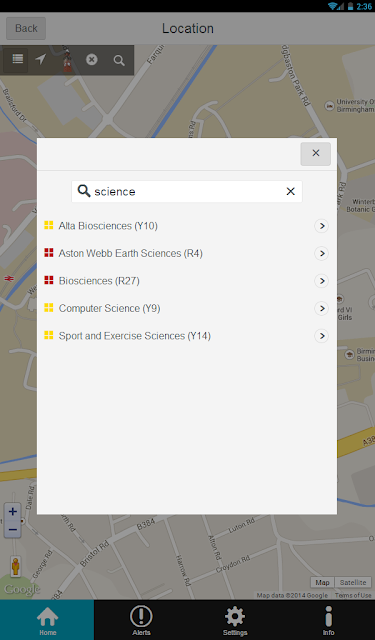Switch to Map view type
This screenshot has width=375, height=640.
coord(322,582)
